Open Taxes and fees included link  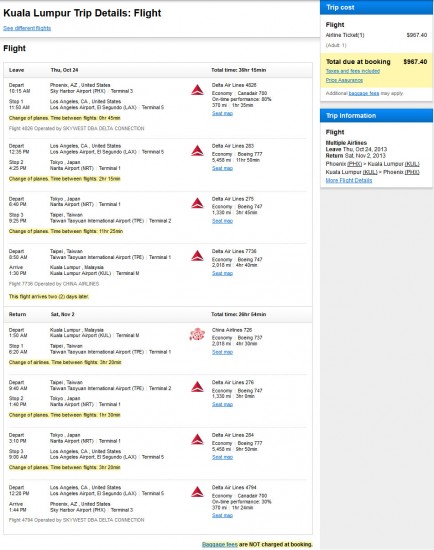tap(353, 71)
